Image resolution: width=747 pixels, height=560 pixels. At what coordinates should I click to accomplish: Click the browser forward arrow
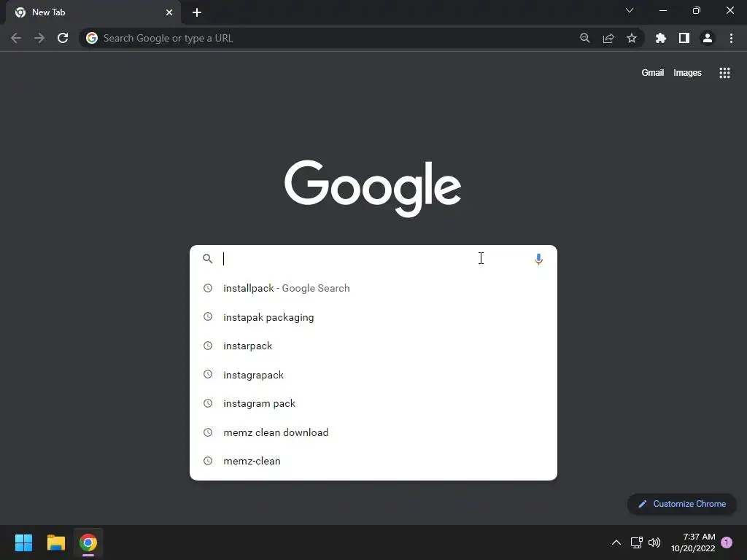pos(39,38)
